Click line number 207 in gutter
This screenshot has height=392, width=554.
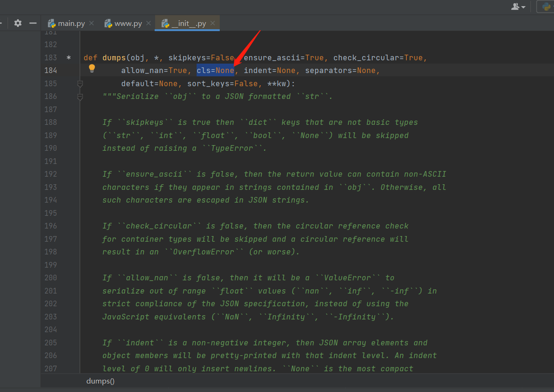click(x=50, y=369)
